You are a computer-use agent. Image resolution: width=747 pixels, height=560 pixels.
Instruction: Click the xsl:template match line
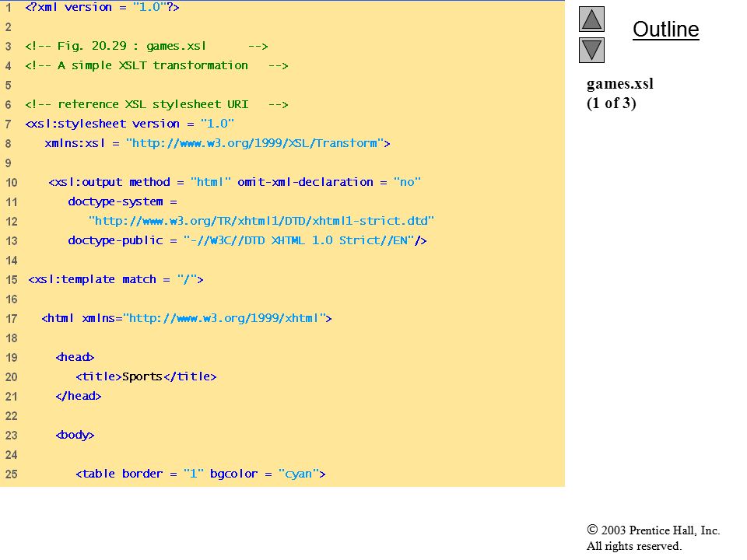116,279
